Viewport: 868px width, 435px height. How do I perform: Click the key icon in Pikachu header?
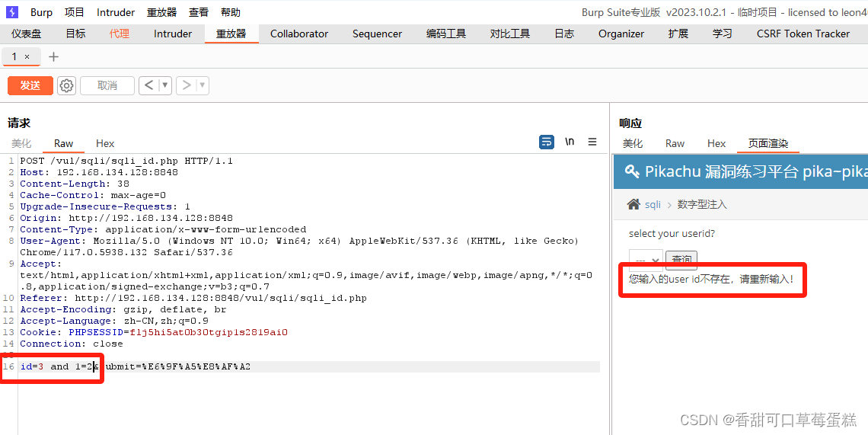pyautogui.click(x=632, y=171)
